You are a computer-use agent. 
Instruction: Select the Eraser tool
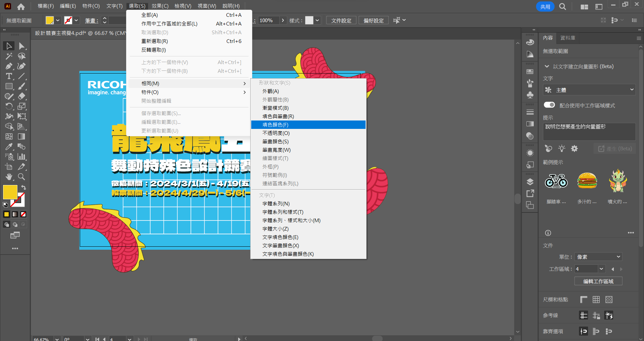(22, 96)
